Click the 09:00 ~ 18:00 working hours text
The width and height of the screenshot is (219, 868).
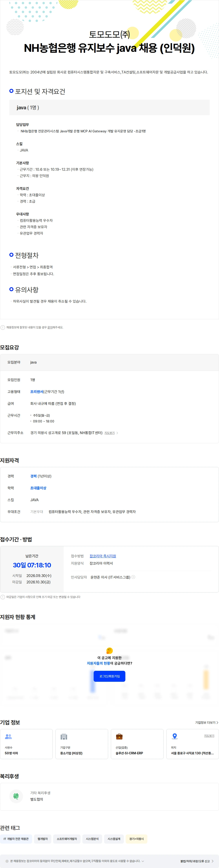click(x=44, y=421)
